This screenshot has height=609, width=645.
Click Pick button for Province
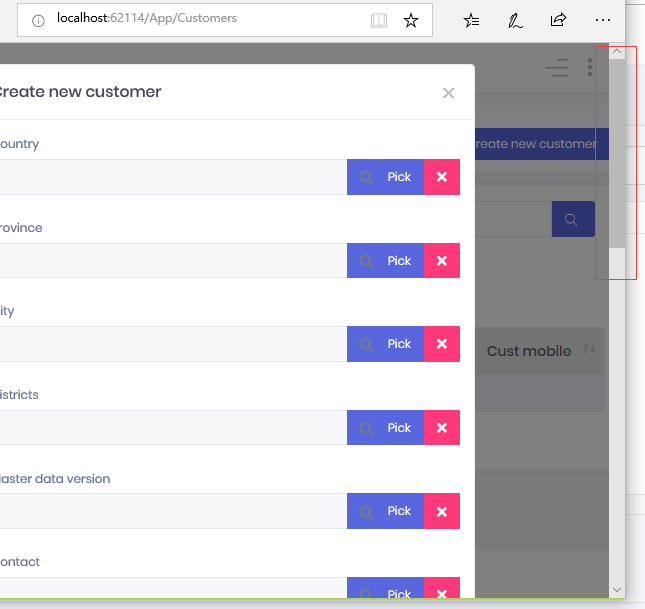(x=385, y=260)
